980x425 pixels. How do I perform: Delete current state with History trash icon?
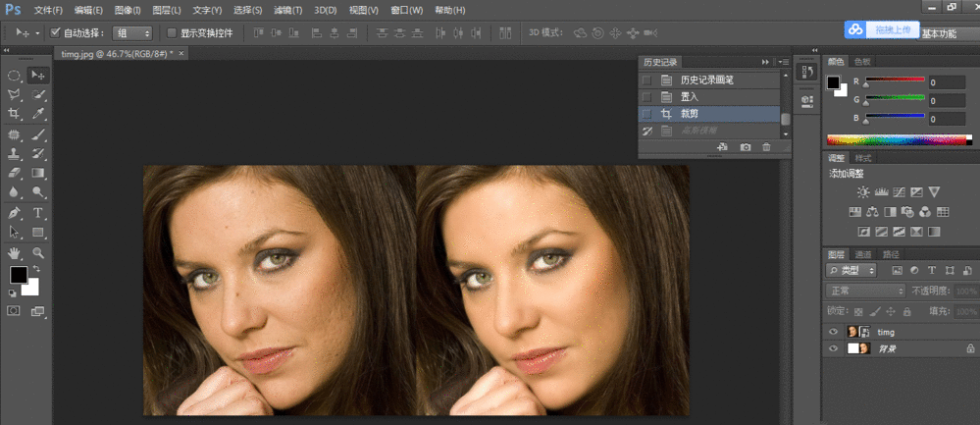point(767,147)
